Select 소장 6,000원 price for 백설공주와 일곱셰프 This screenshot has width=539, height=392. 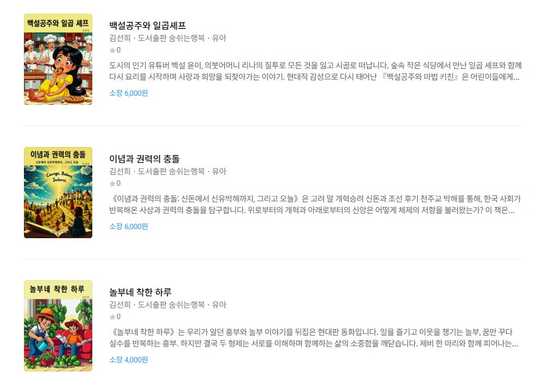[x=129, y=93]
